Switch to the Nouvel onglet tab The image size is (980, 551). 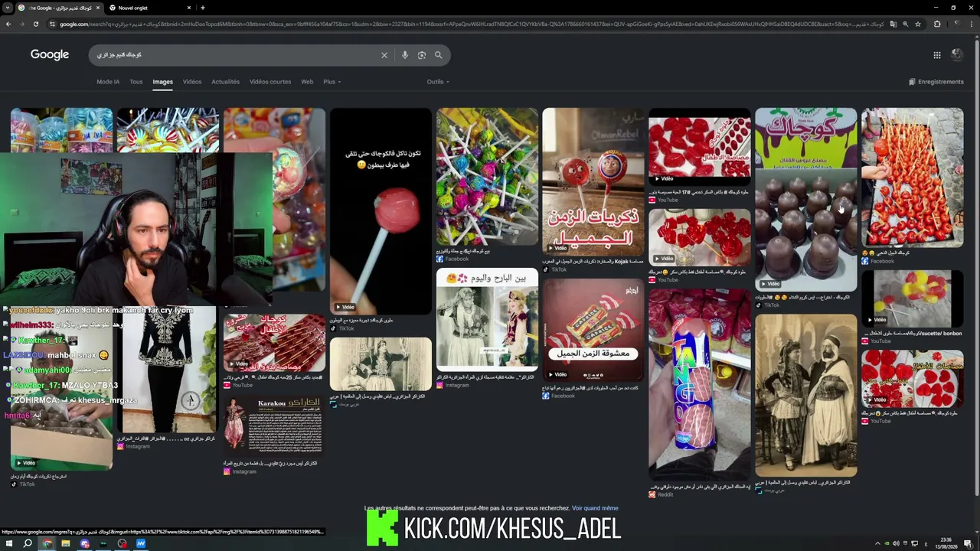click(x=149, y=8)
